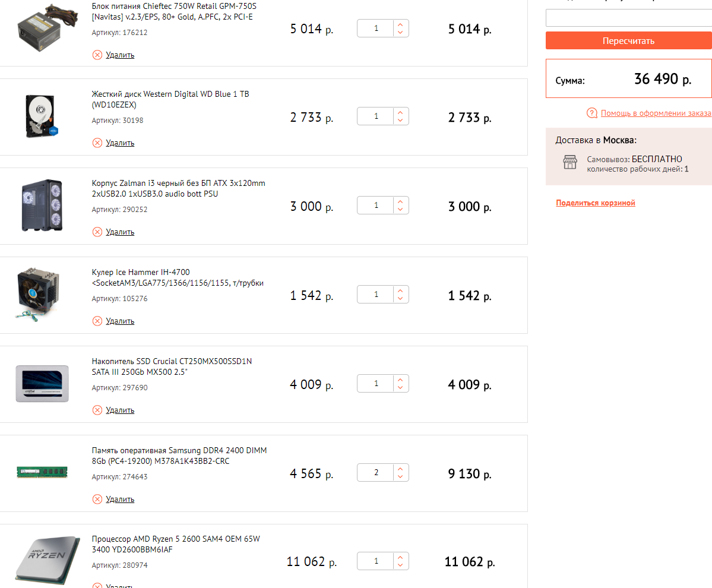Click remove icon for Samsung DDR4 memory

click(x=97, y=499)
